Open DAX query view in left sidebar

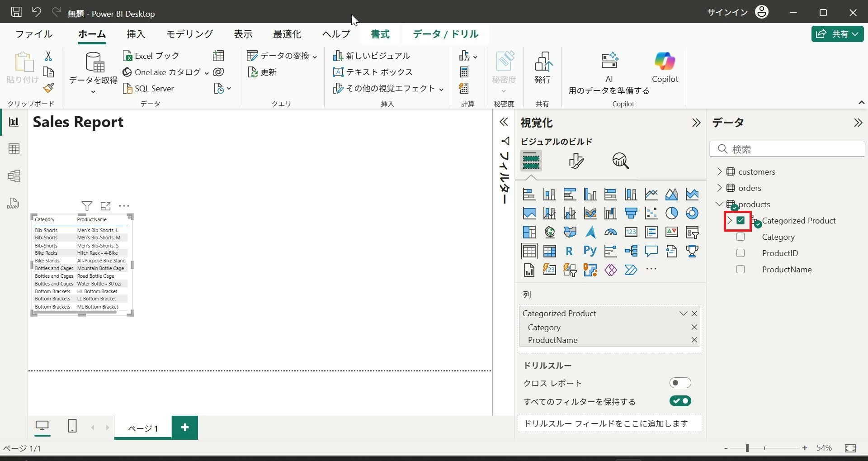click(13, 203)
